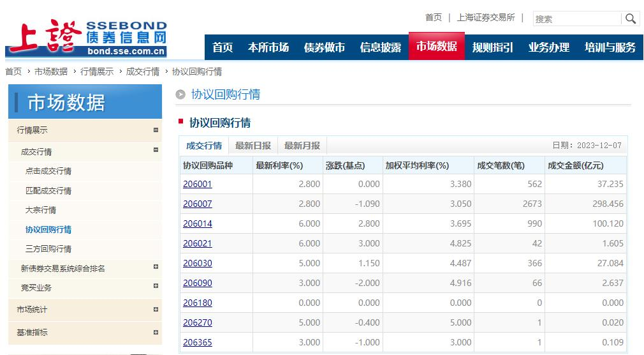This screenshot has height=355, width=644.
Task: Open the 206001 repo link
Action: [198, 184]
